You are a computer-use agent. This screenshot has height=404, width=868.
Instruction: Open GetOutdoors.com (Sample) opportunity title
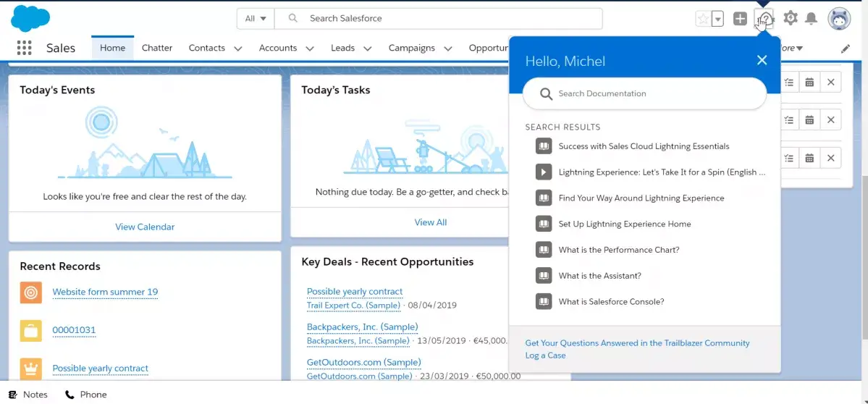[x=363, y=363]
